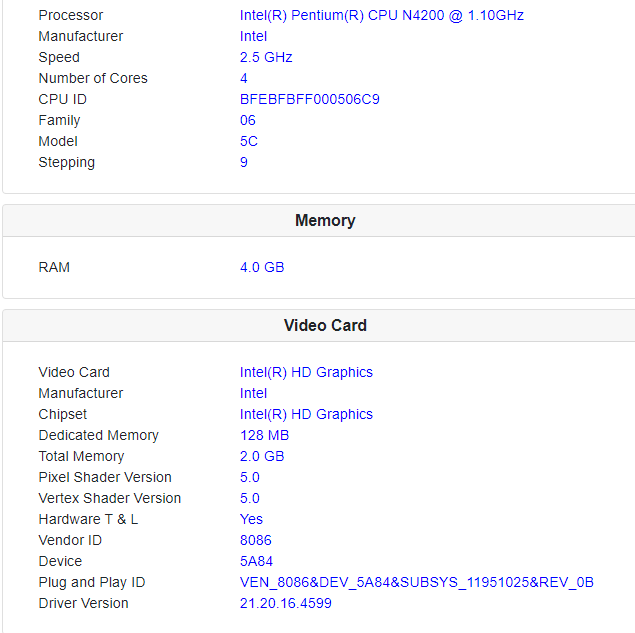This screenshot has height=633, width=635.
Task: Click the Total Memory value 2.0 GB
Action: click(262, 456)
